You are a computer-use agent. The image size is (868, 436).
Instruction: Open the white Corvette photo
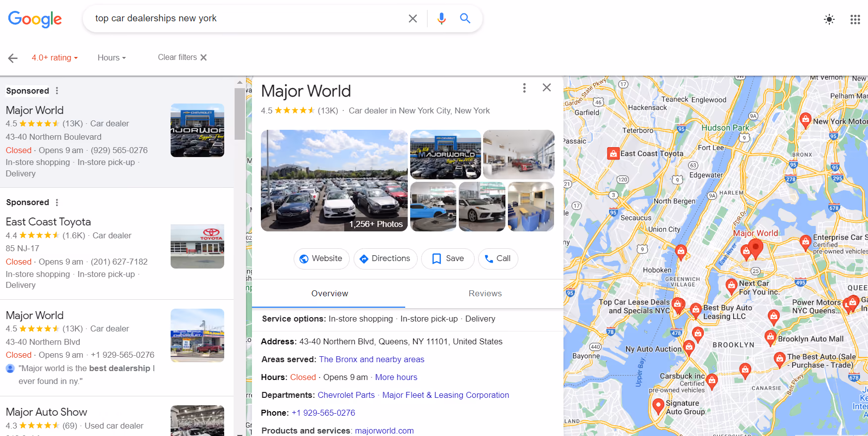pyautogui.click(x=482, y=206)
